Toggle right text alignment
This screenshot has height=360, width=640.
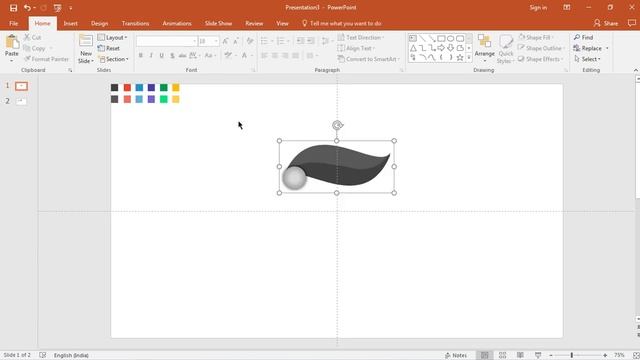point(285,56)
